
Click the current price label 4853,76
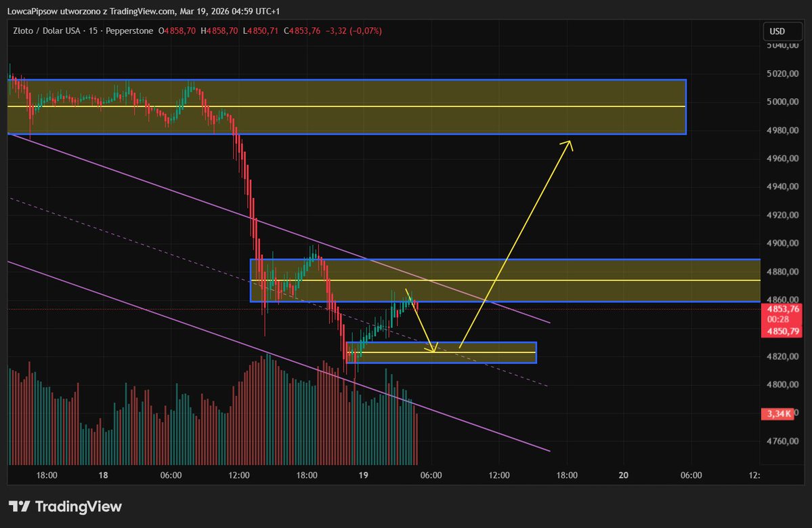click(782, 309)
